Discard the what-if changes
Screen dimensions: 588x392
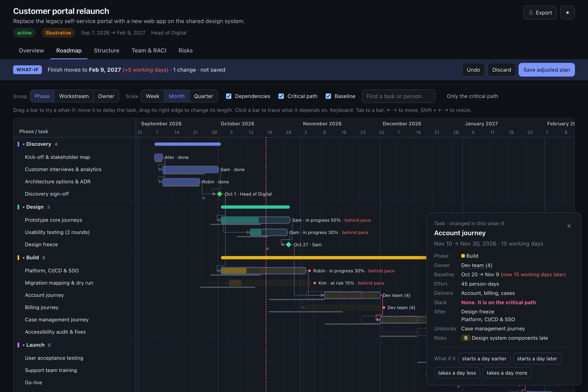(x=501, y=70)
